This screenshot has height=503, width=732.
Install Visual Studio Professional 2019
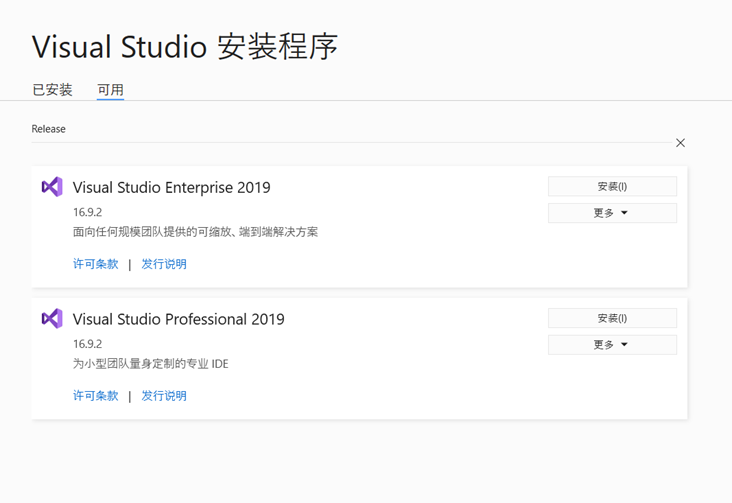[x=612, y=318]
